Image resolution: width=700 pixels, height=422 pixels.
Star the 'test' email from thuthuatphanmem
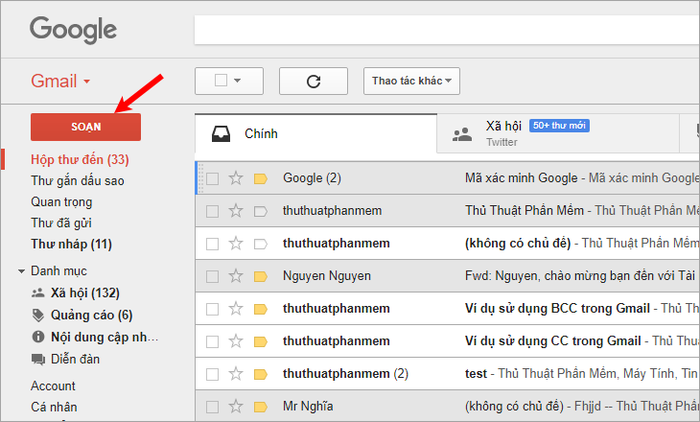click(x=236, y=374)
